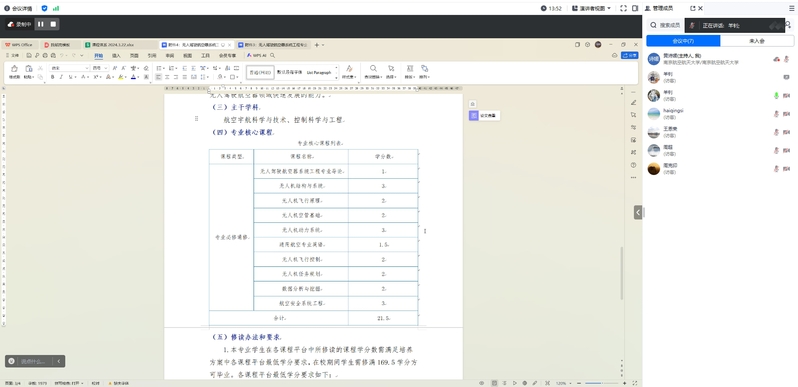Open the 文件 file menu

13,55
